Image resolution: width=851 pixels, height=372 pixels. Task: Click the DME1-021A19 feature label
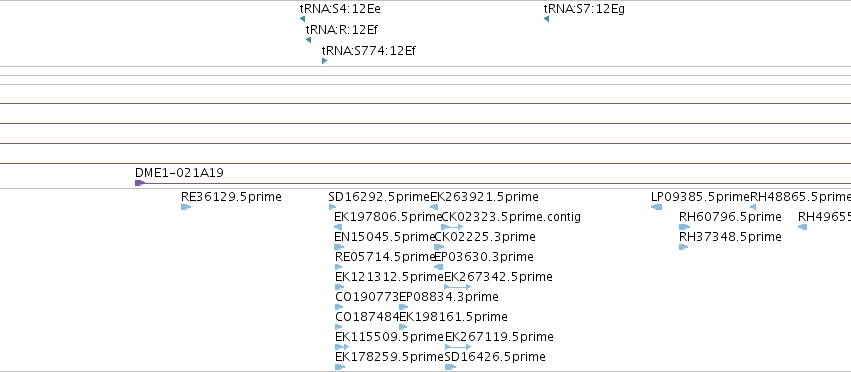pos(179,173)
